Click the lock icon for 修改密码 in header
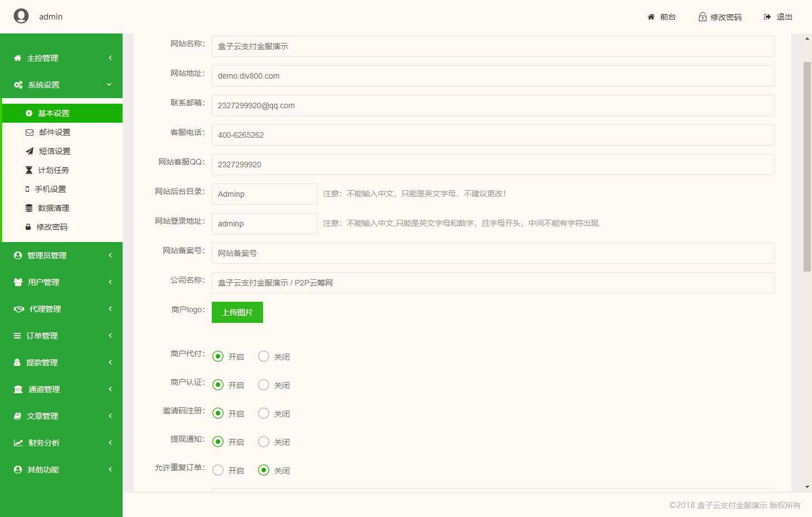The image size is (812, 517). 702,17
